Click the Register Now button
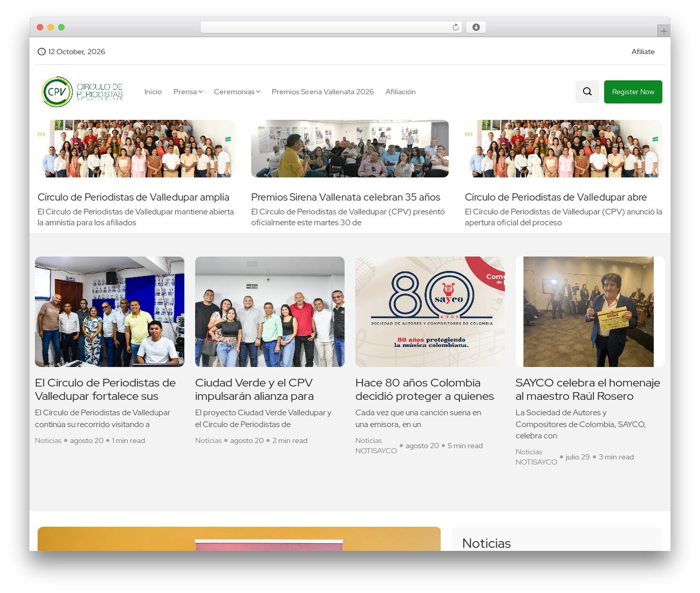 coord(633,91)
